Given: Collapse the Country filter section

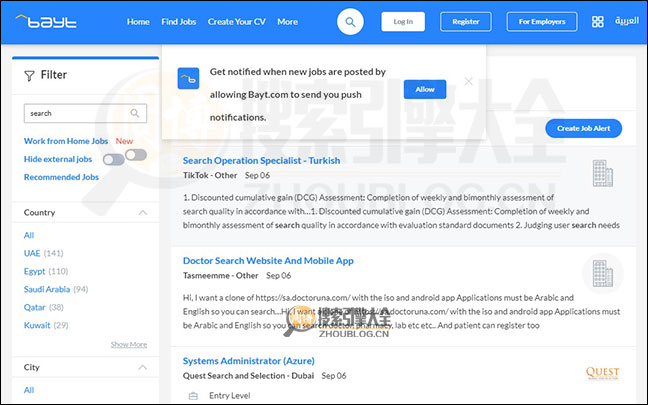Looking at the screenshot, I should 142,213.
